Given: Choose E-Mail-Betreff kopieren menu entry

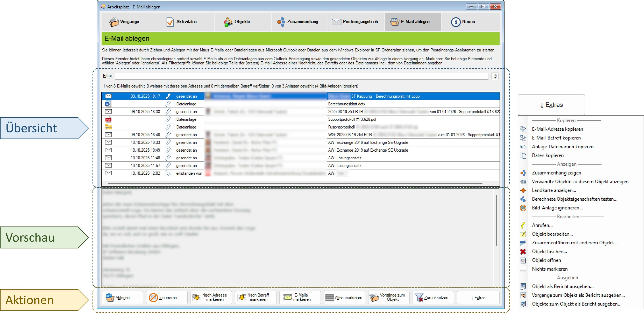Looking at the screenshot, I should pos(556,138).
